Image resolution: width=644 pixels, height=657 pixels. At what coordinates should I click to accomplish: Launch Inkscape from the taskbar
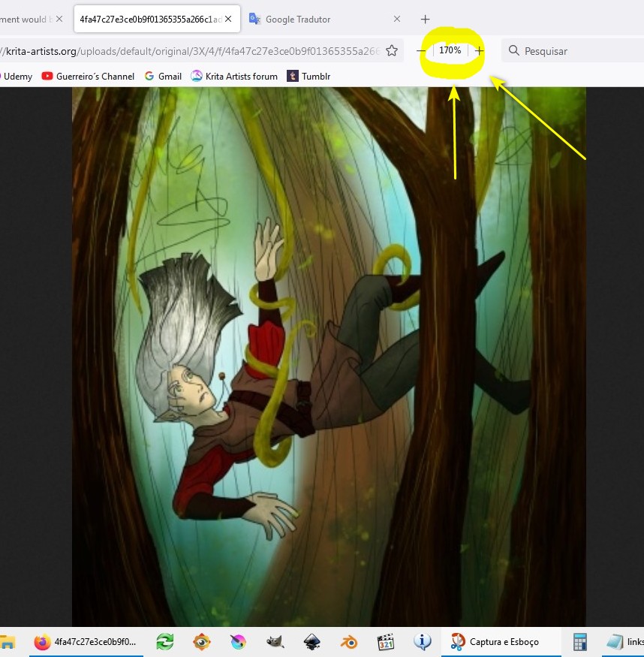(x=312, y=642)
